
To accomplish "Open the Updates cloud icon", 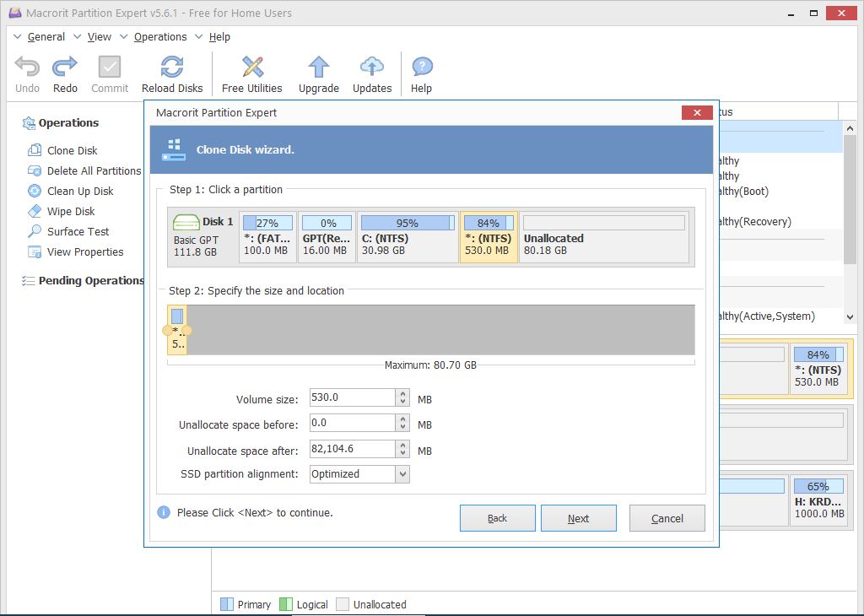I will pyautogui.click(x=372, y=68).
